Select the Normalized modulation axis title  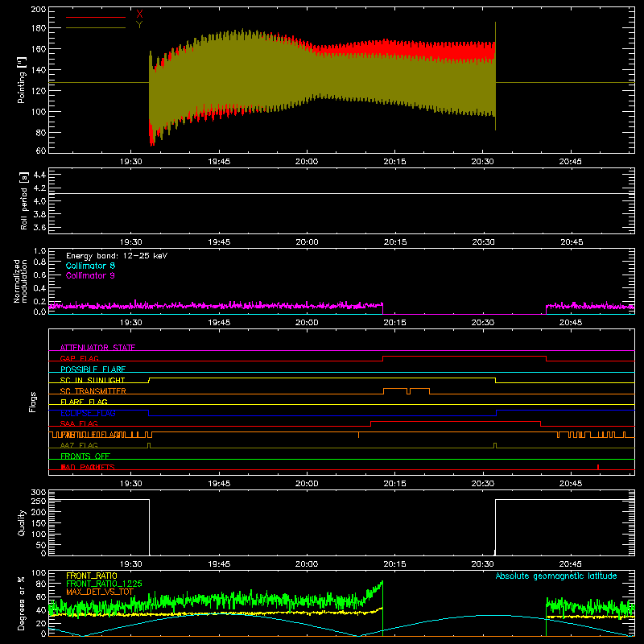pos(20,281)
